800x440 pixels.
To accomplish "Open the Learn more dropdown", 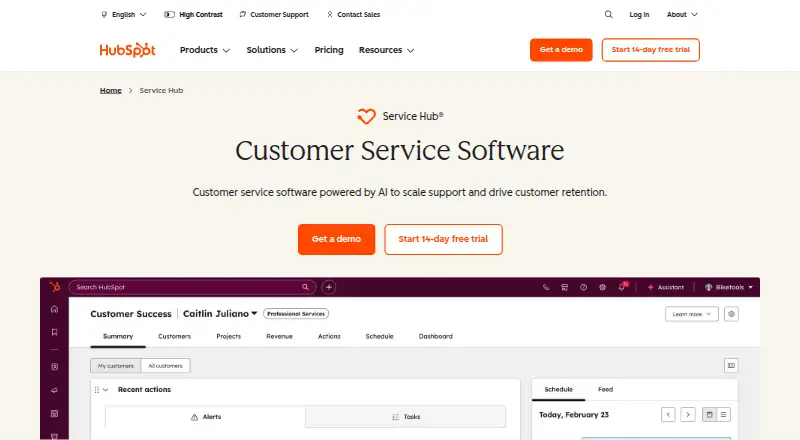I will coord(691,314).
